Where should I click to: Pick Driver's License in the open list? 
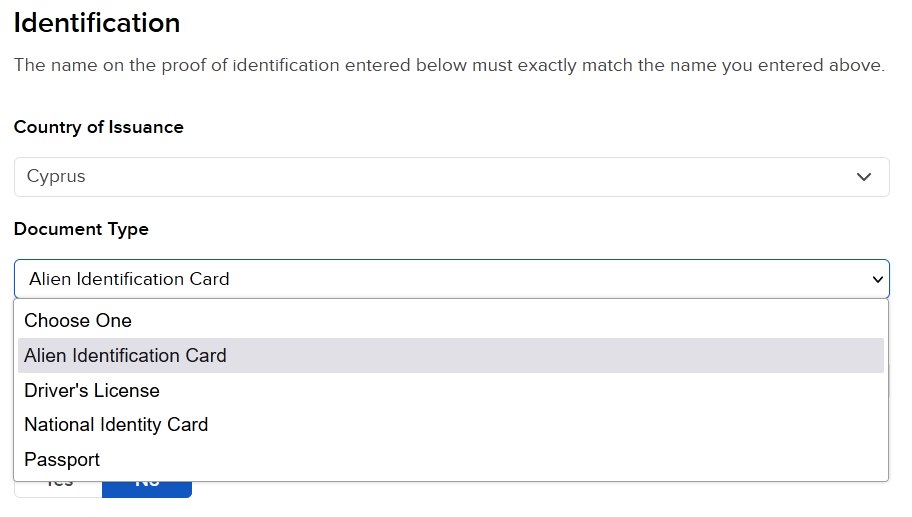click(92, 390)
